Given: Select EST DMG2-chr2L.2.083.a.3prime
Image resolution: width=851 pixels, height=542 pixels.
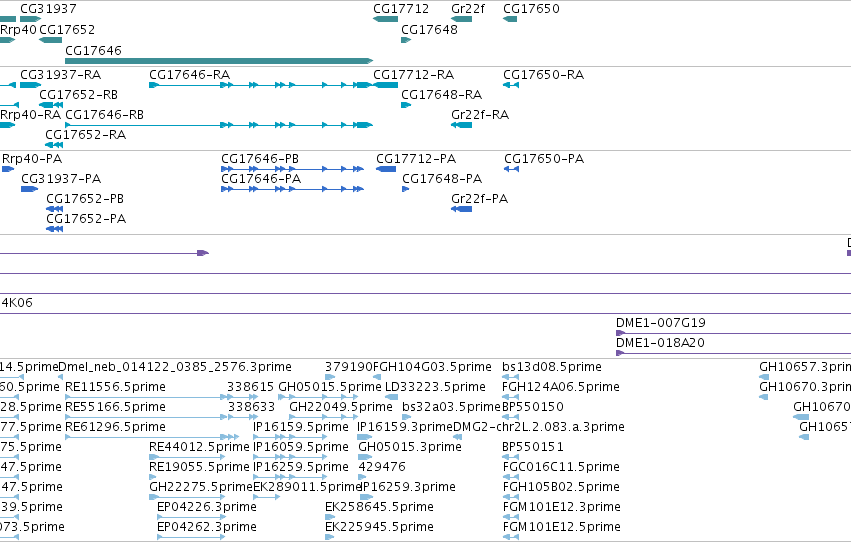Looking at the screenshot, I should 458,437.
